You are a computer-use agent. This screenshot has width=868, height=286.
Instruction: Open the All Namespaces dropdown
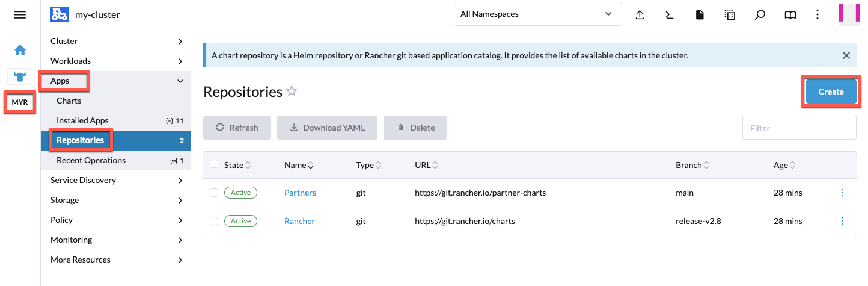(537, 14)
